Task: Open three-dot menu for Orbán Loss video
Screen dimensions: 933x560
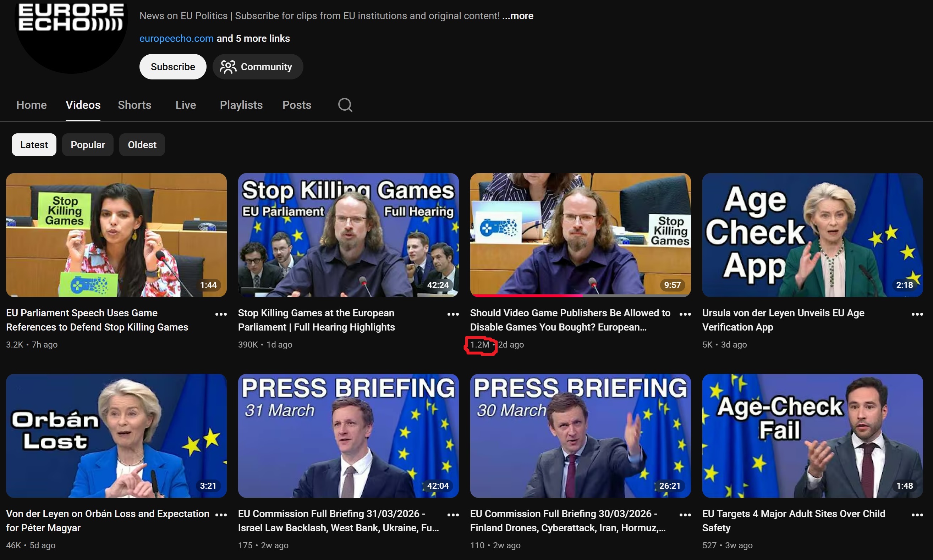Action: (x=221, y=515)
